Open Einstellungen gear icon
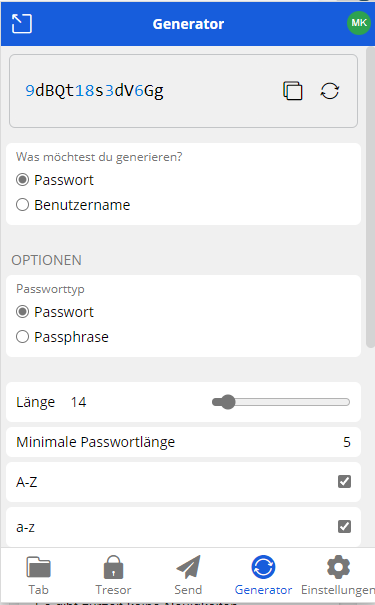Screen dimensions: 375x605 (x=338, y=567)
